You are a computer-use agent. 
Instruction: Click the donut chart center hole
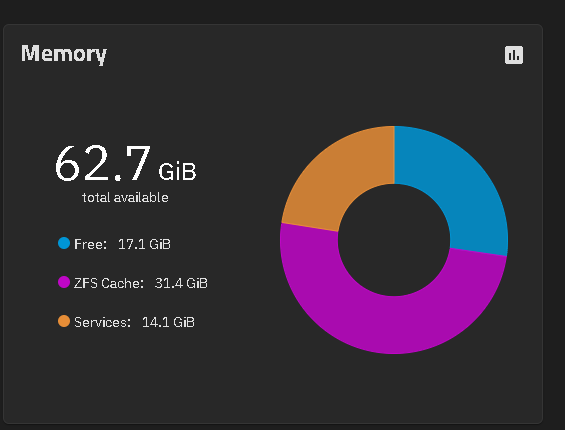click(394, 240)
